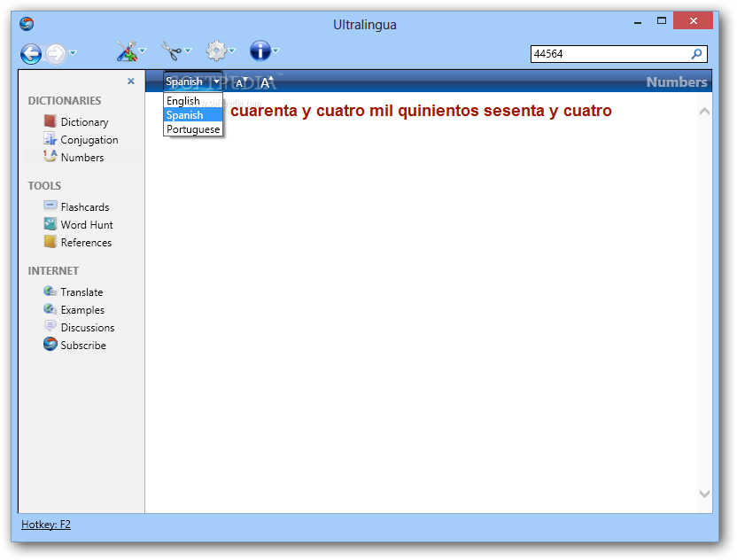This screenshot has width=737, height=560.
Task: Expand the tools icon dropdown arrow
Action: (143, 51)
